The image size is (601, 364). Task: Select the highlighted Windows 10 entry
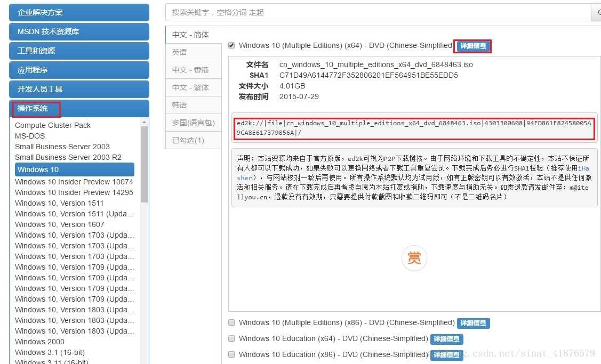(75, 169)
